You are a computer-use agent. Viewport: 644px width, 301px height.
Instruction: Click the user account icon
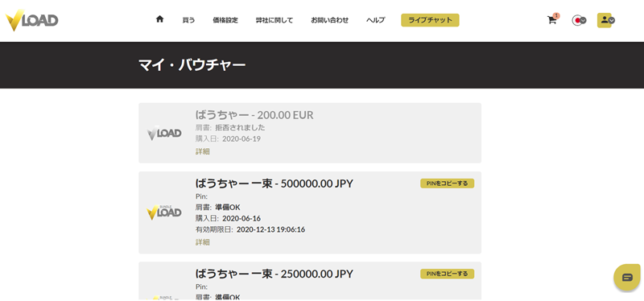click(605, 19)
